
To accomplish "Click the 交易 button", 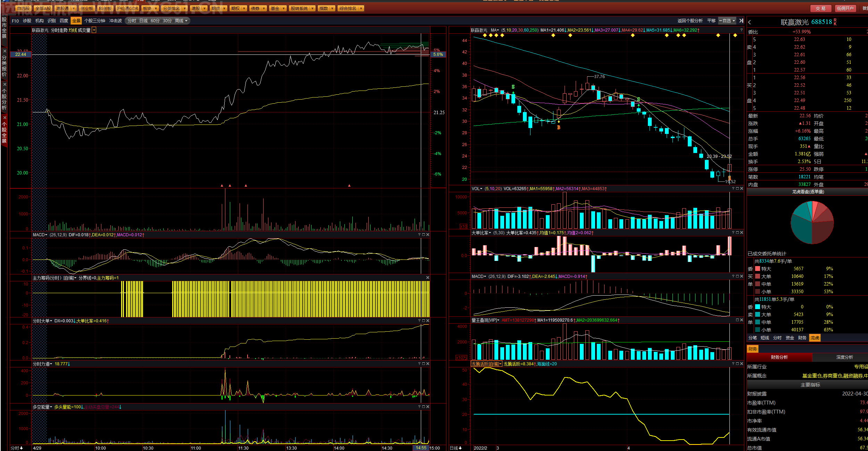I will tap(820, 8).
